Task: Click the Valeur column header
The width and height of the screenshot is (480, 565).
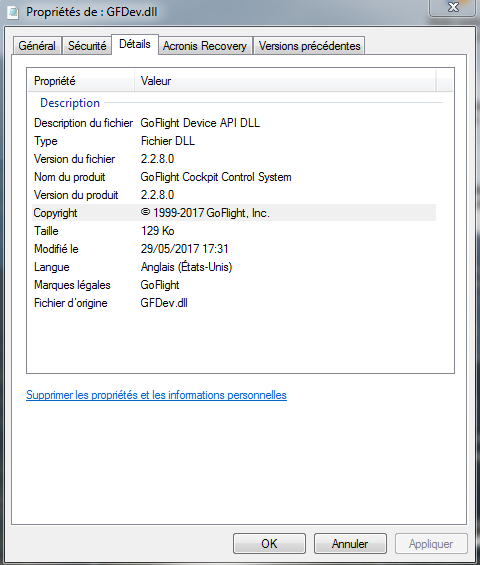Action: 285,81
